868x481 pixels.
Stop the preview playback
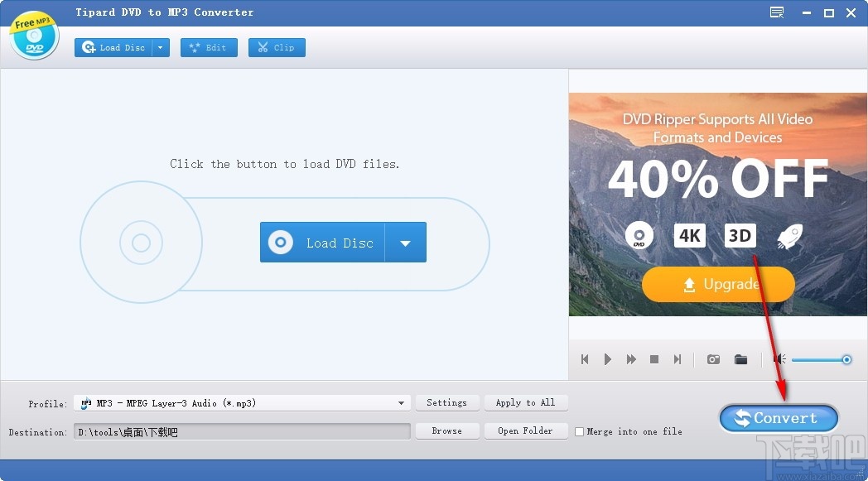click(653, 359)
